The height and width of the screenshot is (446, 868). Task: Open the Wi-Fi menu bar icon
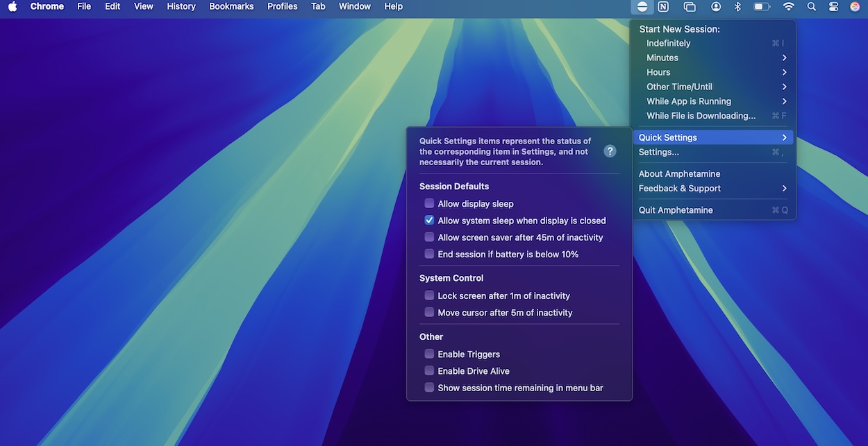[789, 6]
